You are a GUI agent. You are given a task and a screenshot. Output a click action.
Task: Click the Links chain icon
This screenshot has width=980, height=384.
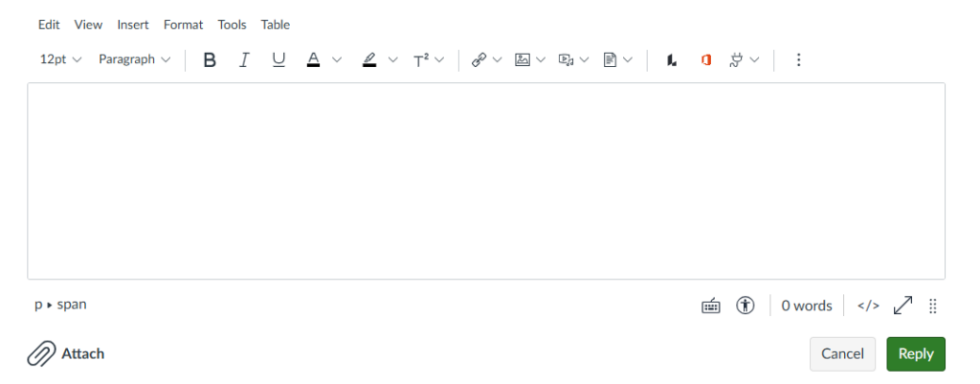pos(479,60)
